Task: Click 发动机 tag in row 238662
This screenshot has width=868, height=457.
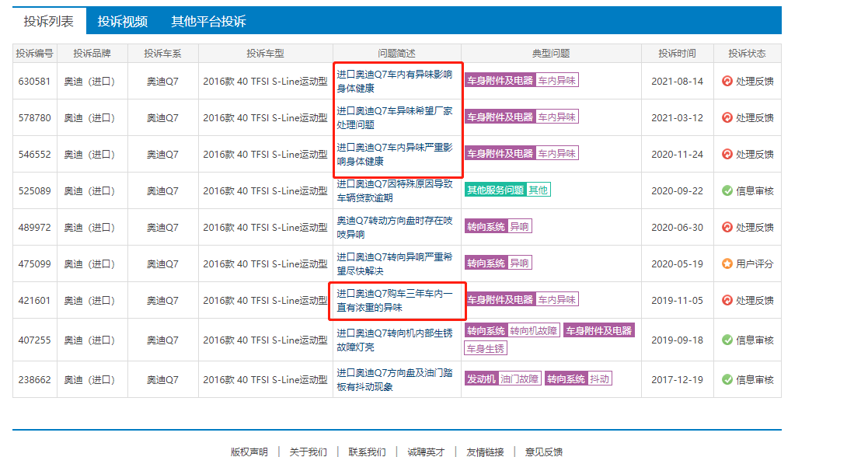Action: (481, 379)
